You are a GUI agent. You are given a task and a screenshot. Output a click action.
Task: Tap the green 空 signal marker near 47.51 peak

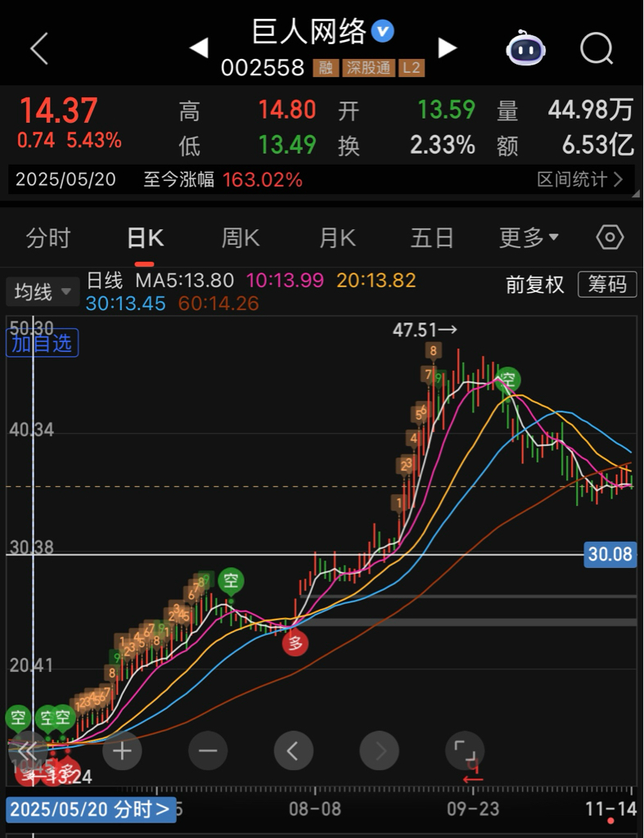[507, 380]
